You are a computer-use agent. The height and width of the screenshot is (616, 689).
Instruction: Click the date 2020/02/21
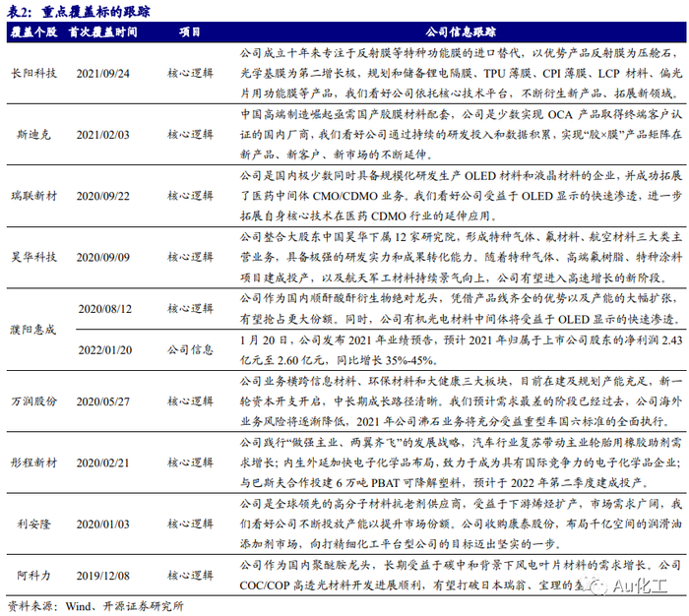102,462
